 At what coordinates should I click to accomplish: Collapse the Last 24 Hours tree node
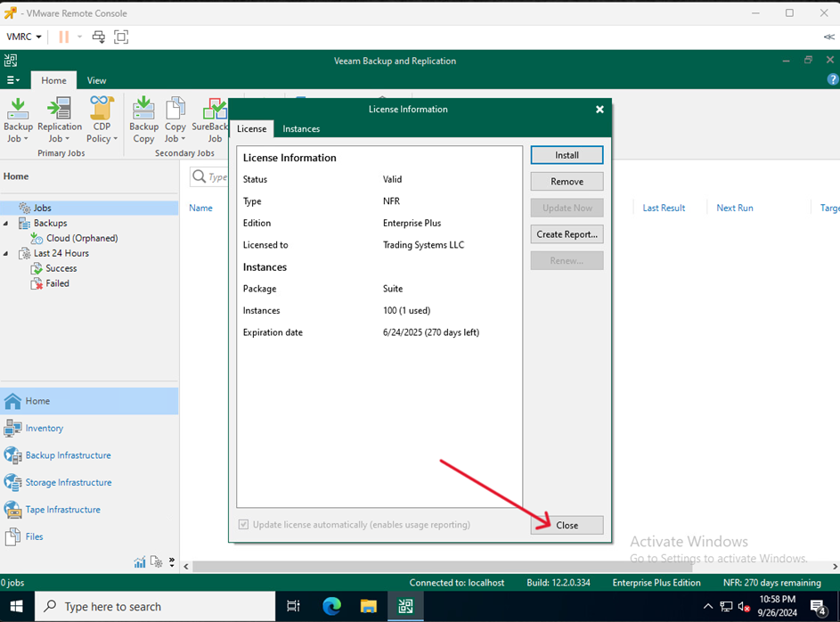(x=6, y=254)
